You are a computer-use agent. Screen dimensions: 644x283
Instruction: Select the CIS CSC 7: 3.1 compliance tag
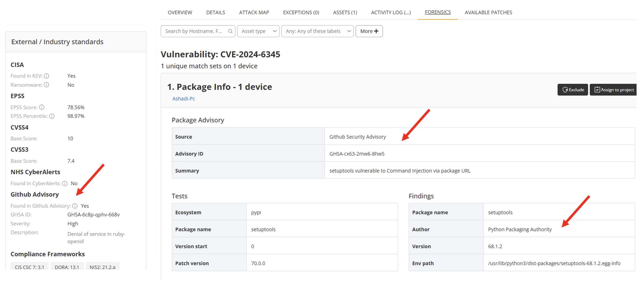[29, 267]
